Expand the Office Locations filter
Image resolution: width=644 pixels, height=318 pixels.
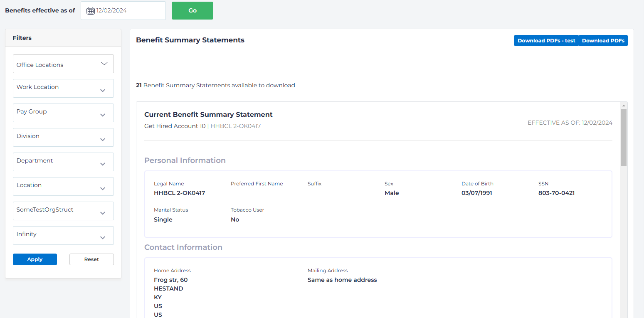62,64
